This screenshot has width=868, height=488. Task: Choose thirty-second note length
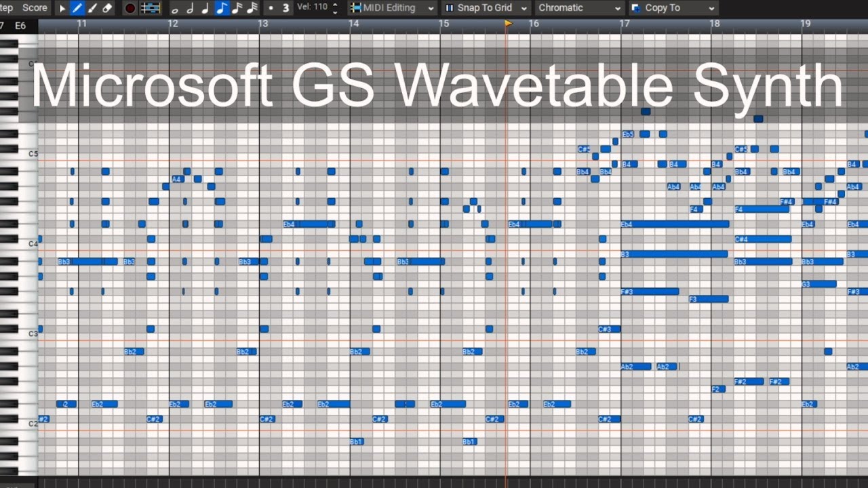[x=252, y=8]
